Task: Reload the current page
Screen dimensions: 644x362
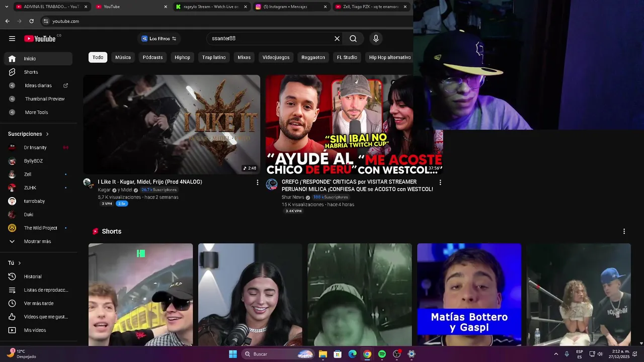Action: [x=31, y=21]
